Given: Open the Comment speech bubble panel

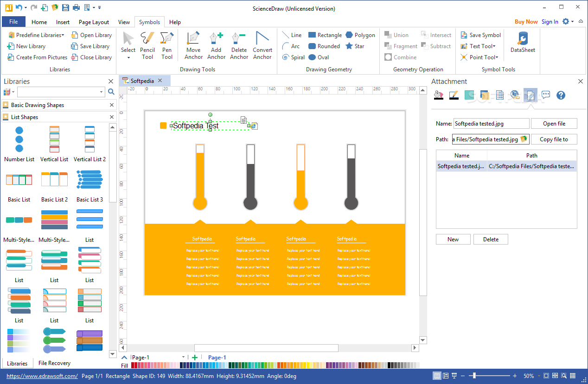Looking at the screenshot, I should (x=546, y=95).
